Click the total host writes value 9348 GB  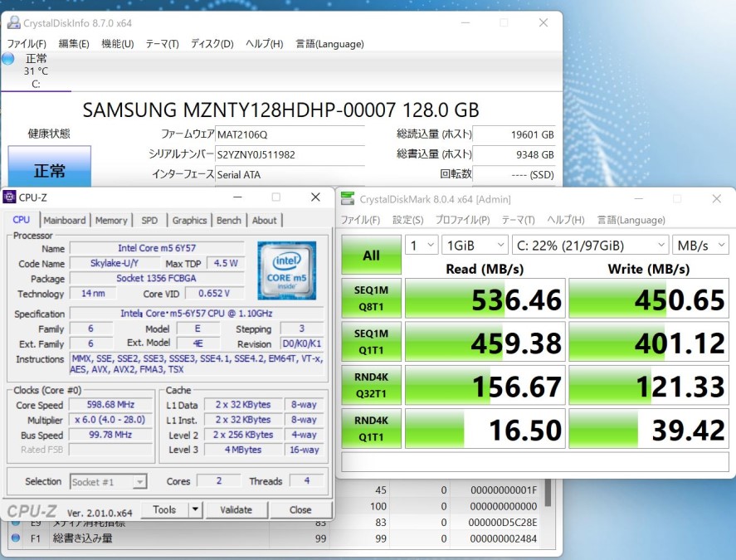(514, 154)
